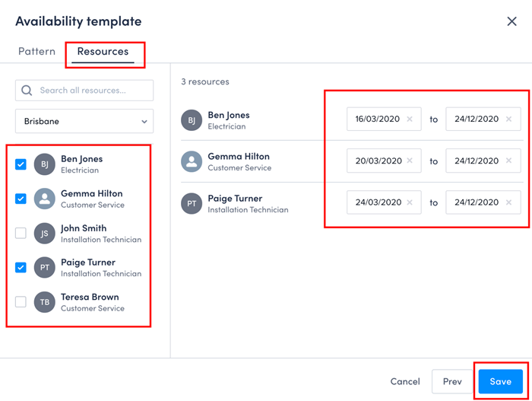Check the John Smith checkbox
This screenshot has height=401, width=532.
pos(21,233)
